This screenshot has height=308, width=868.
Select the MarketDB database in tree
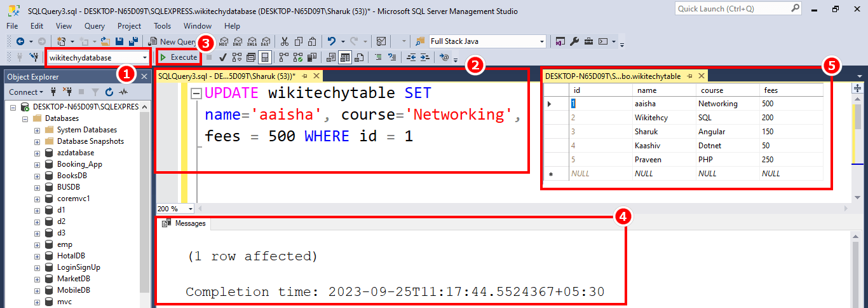[x=73, y=279]
